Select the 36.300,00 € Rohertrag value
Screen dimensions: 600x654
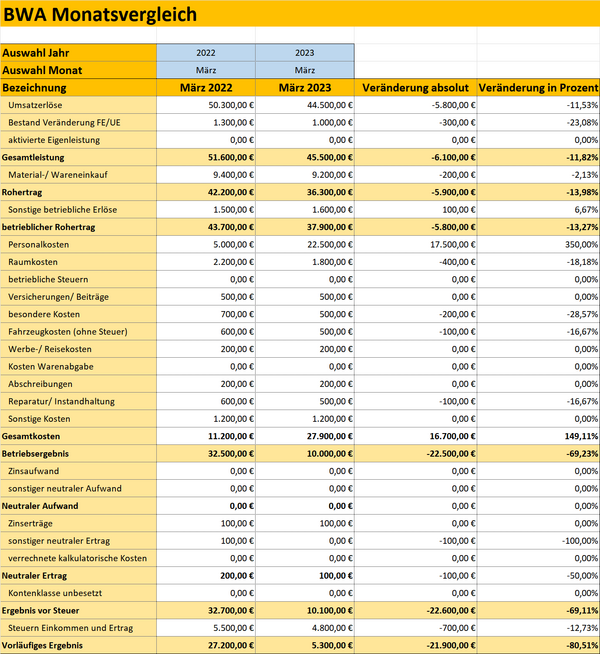click(x=305, y=192)
